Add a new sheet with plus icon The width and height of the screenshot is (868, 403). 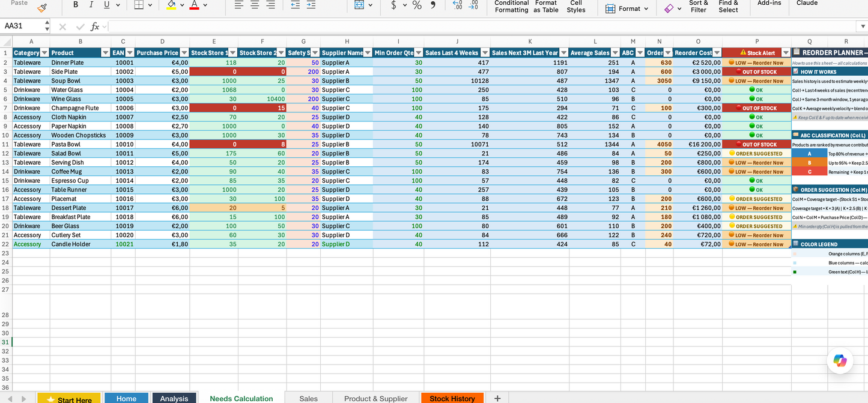click(x=497, y=398)
